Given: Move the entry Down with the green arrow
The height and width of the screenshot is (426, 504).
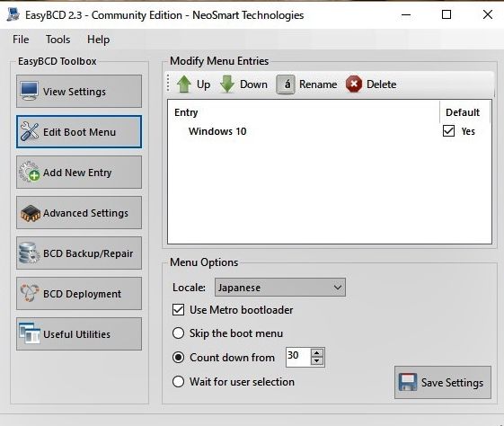Looking at the screenshot, I should pos(243,84).
